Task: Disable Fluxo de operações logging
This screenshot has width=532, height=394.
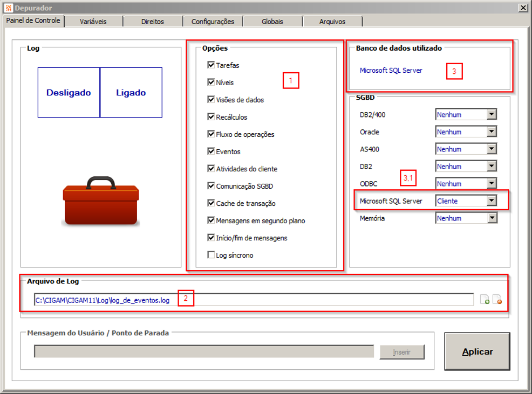Action: [211, 134]
